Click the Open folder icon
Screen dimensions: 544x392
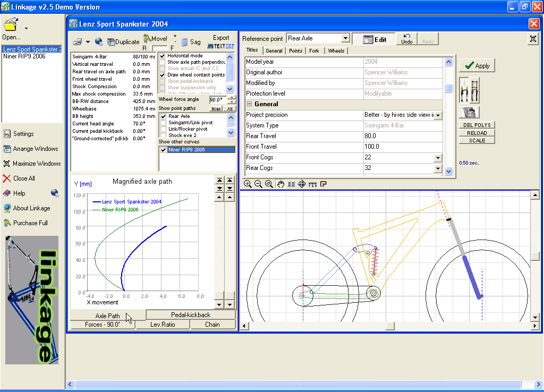pyautogui.click(x=11, y=24)
